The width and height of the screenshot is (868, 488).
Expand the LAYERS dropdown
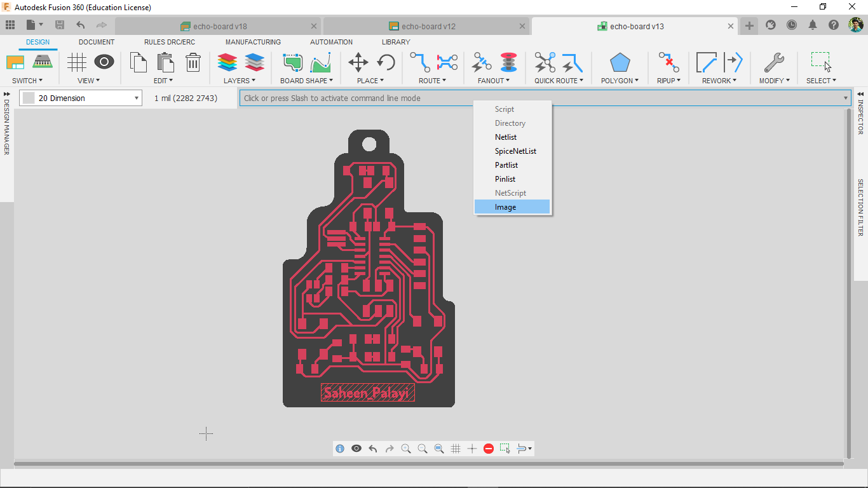coord(240,81)
